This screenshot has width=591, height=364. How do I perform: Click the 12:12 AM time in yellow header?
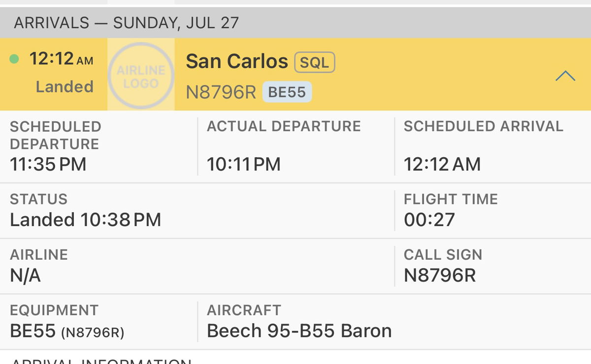pyautogui.click(x=61, y=59)
